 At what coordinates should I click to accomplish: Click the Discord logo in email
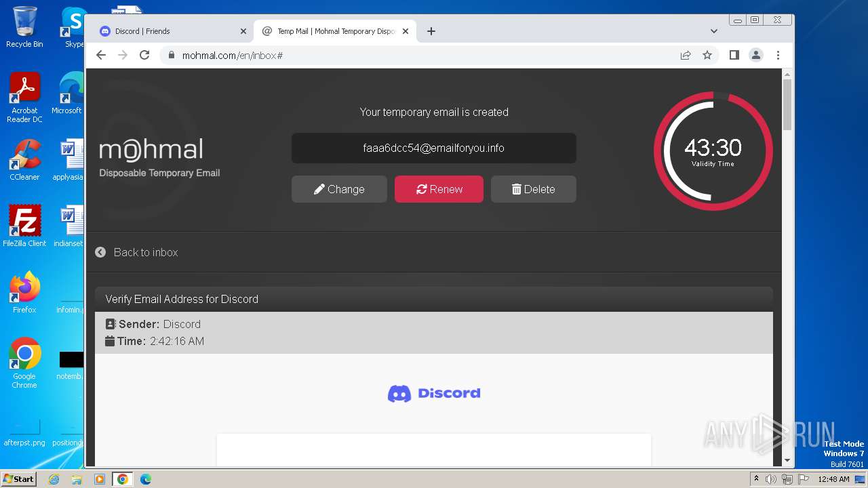434,393
